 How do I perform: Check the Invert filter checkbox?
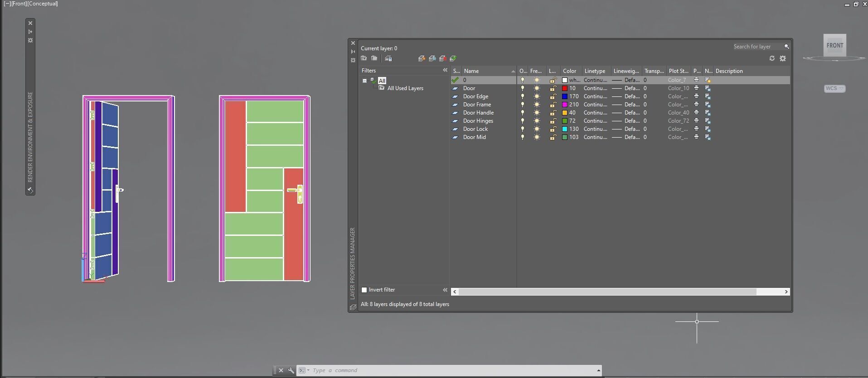pos(364,290)
